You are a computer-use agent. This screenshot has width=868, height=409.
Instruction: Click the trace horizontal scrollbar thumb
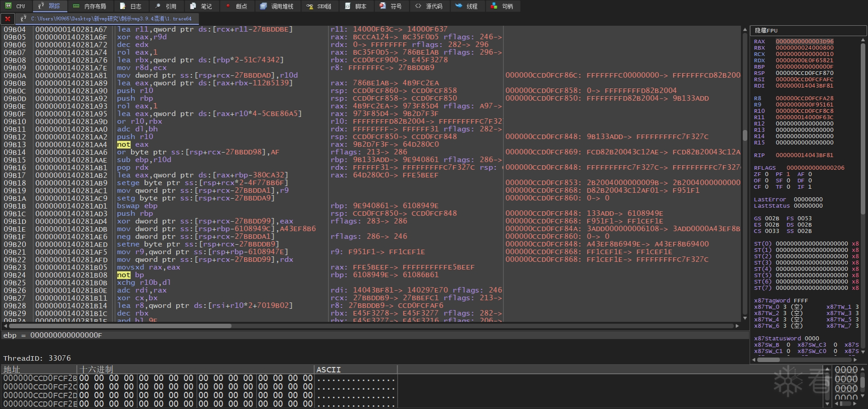coord(120,325)
